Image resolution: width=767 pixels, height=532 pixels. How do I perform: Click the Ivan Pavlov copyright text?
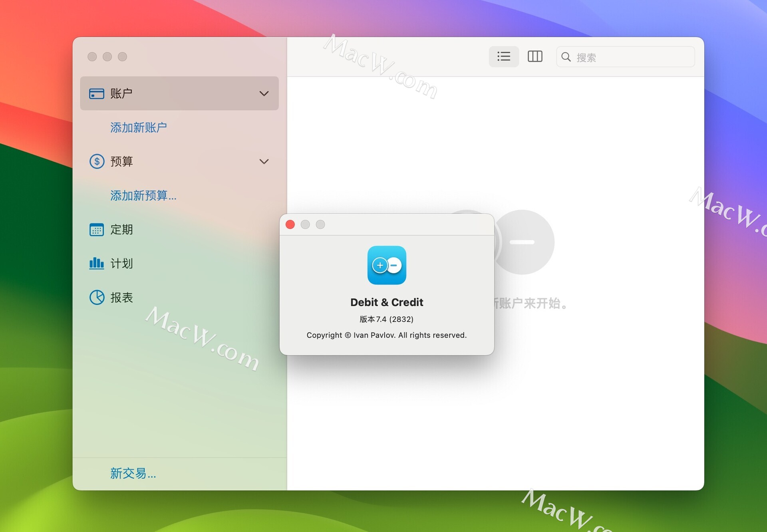387,335
